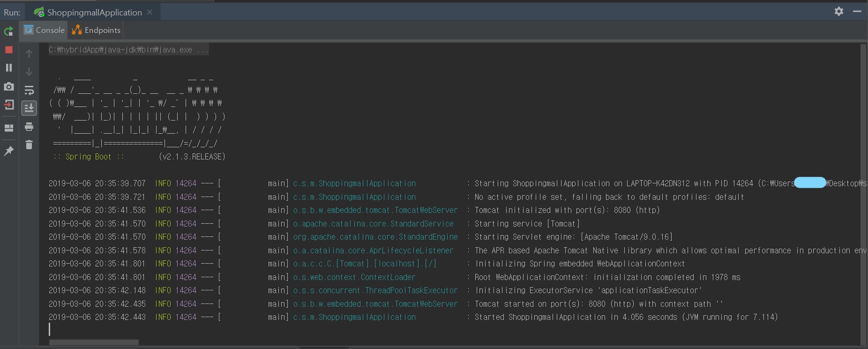The width and height of the screenshot is (868, 349).
Task: Restore layout icon in Run sidebar
Action: pyautogui.click(x=8, y=128)
